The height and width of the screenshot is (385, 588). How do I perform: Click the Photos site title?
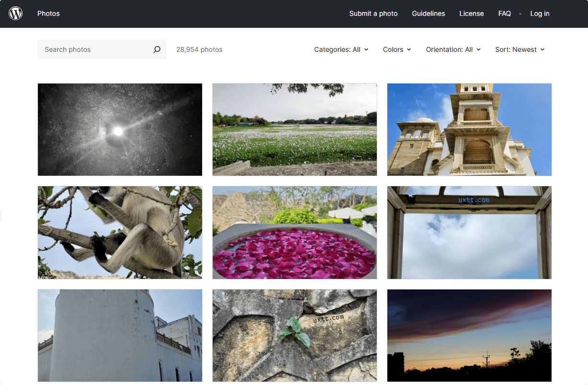tap(48, 13)
